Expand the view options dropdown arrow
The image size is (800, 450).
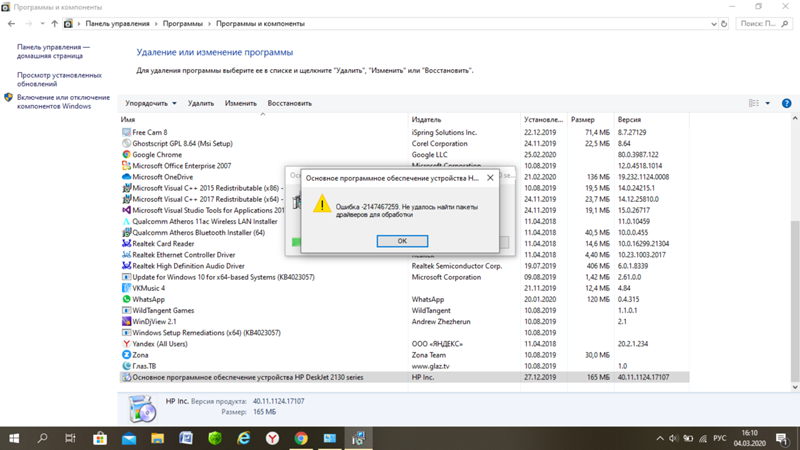click(767, 103)
